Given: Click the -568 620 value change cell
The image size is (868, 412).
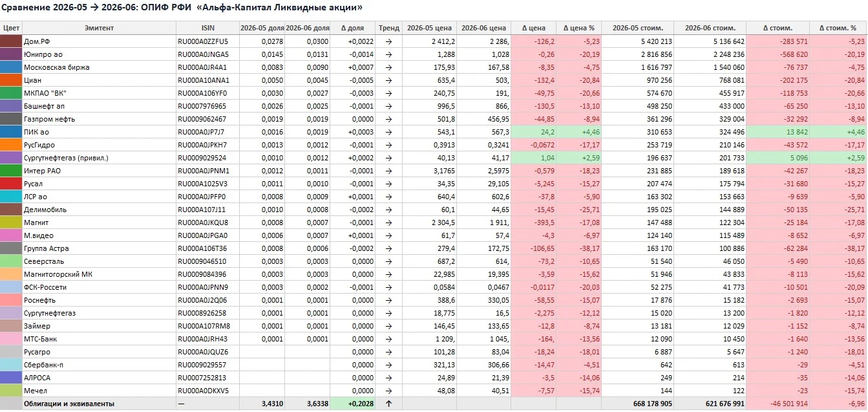Looking at the screenshot, I should [778, 54].
